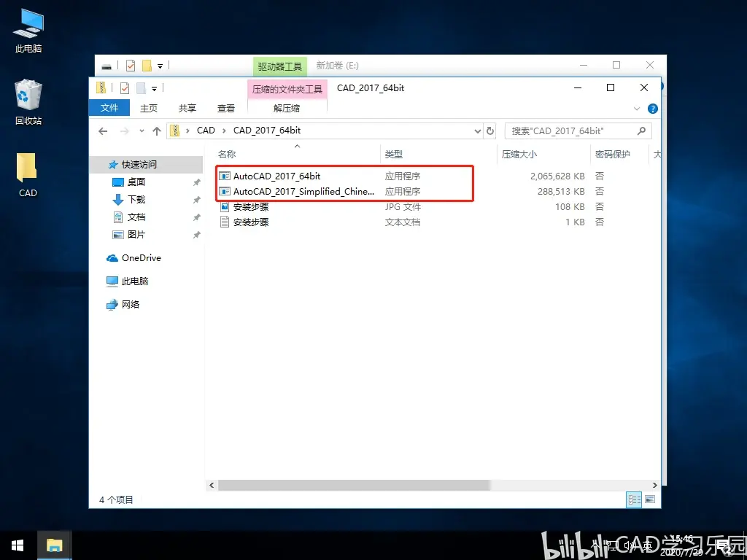
Task: Expand the chevron before CAD in address bar
Action: coord(187,131)
